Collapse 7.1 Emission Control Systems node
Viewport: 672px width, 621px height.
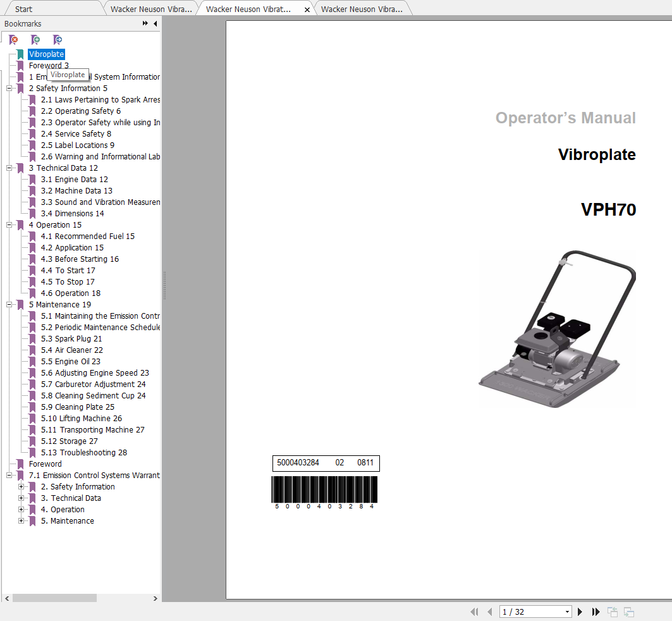pos(9,476)
